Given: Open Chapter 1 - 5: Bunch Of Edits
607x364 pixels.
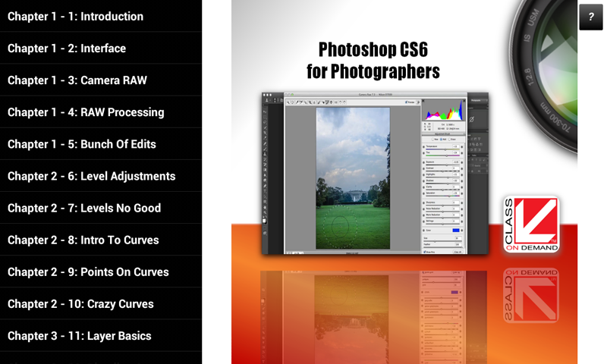Looking at the screenshot, I should point(101,144).
